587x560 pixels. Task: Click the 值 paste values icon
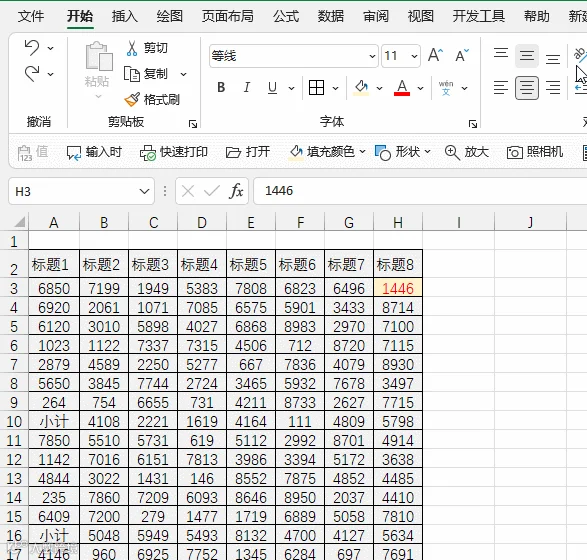tap(33, 153)
